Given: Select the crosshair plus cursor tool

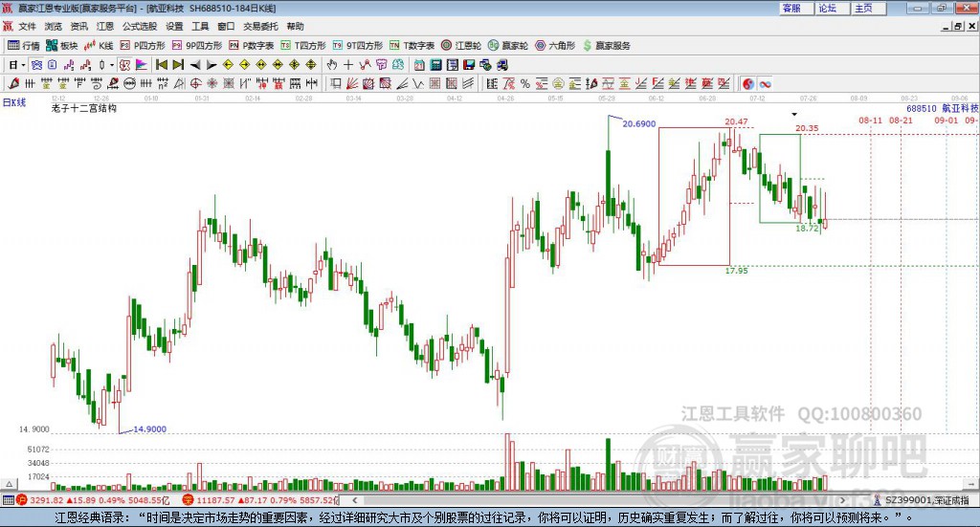Looking at the screenshot, I should [348, 65].
